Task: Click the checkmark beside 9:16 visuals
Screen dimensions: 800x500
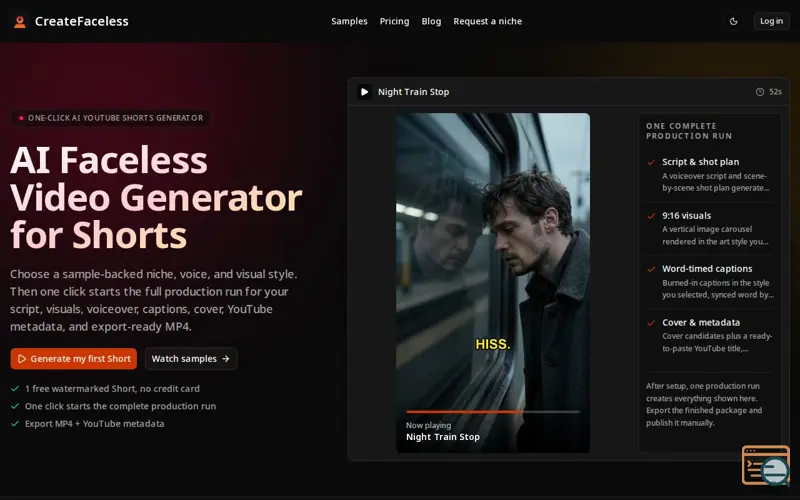Action: (651, 216)
